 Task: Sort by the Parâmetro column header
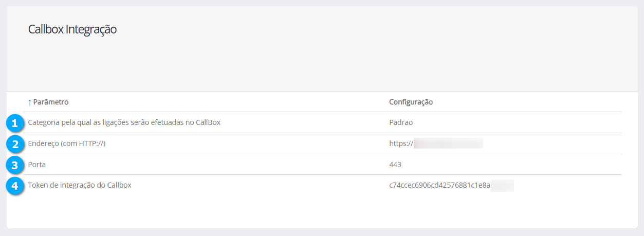[x=51, y=102]
